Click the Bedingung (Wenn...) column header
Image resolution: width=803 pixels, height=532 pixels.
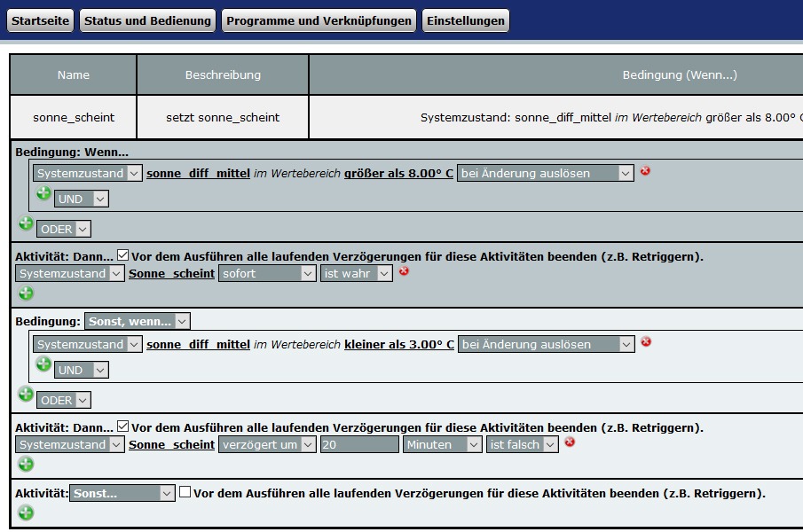coord(556,74)
